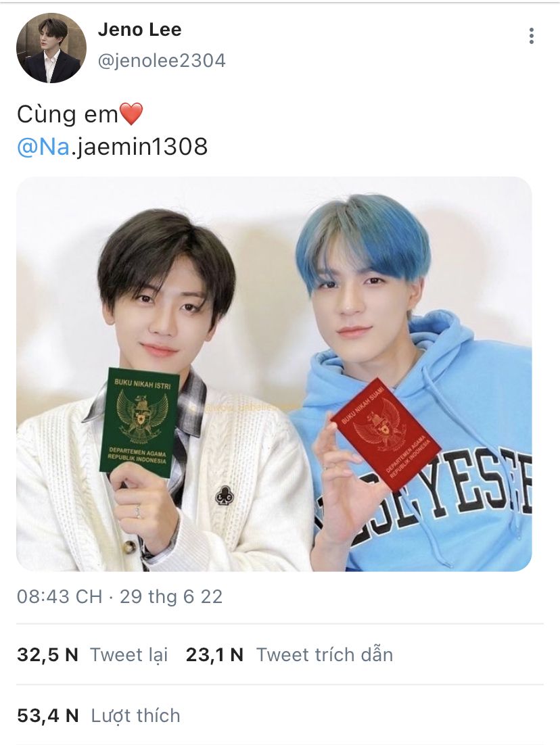Open the Jeno Lee display name

[x=140, y=30]
